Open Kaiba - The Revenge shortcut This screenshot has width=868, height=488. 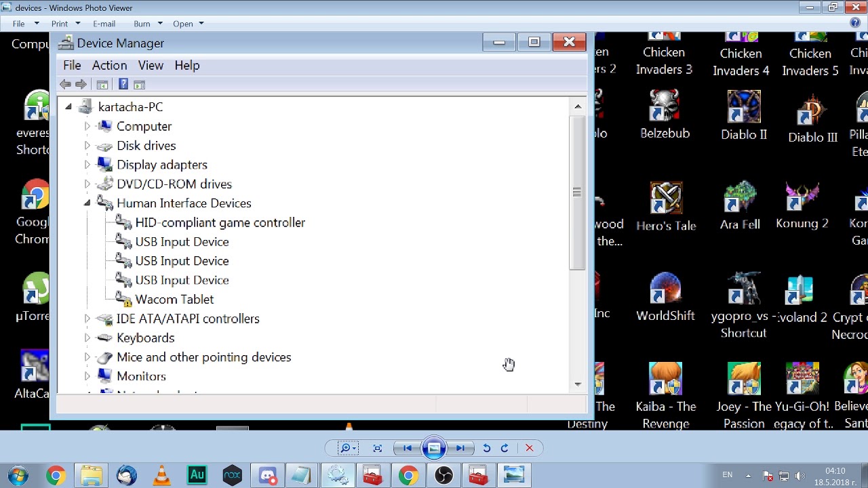coord(666,396)
